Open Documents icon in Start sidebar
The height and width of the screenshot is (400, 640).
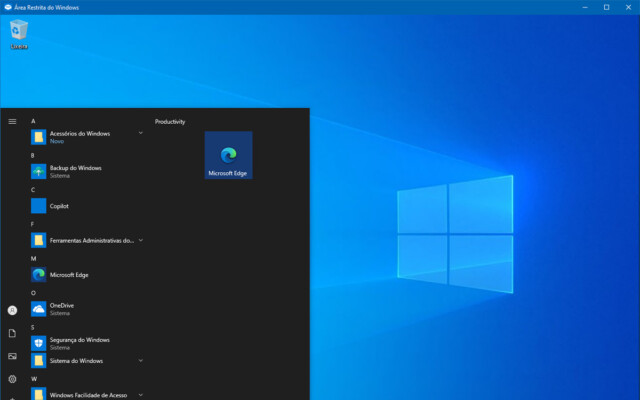pyautogui.click(x=13, y=333)
